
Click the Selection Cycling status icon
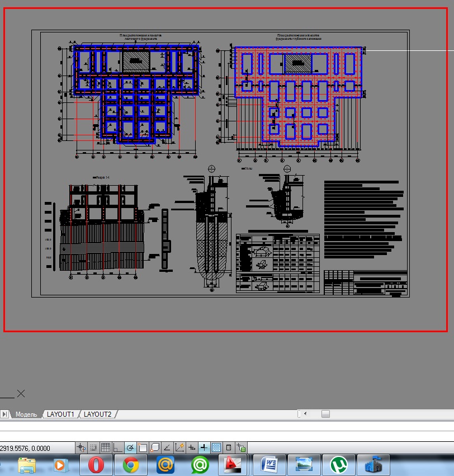point(241,447)
